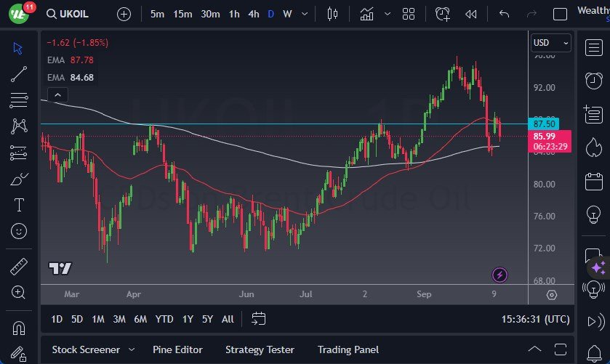Open the emoji icons tool

coord(20,232)
